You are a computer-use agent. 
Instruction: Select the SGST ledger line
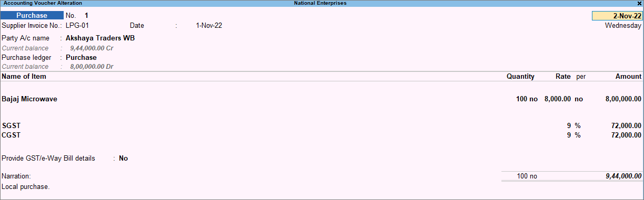11,126
